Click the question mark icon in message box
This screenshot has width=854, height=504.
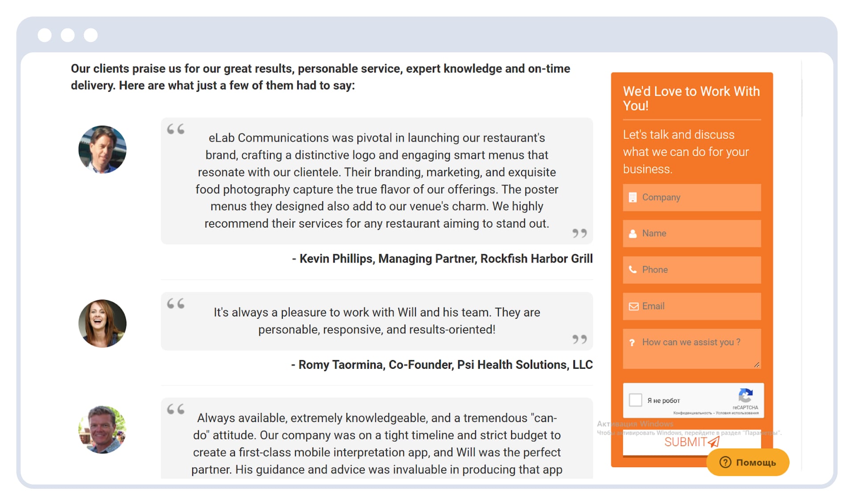tap(632, 343)
